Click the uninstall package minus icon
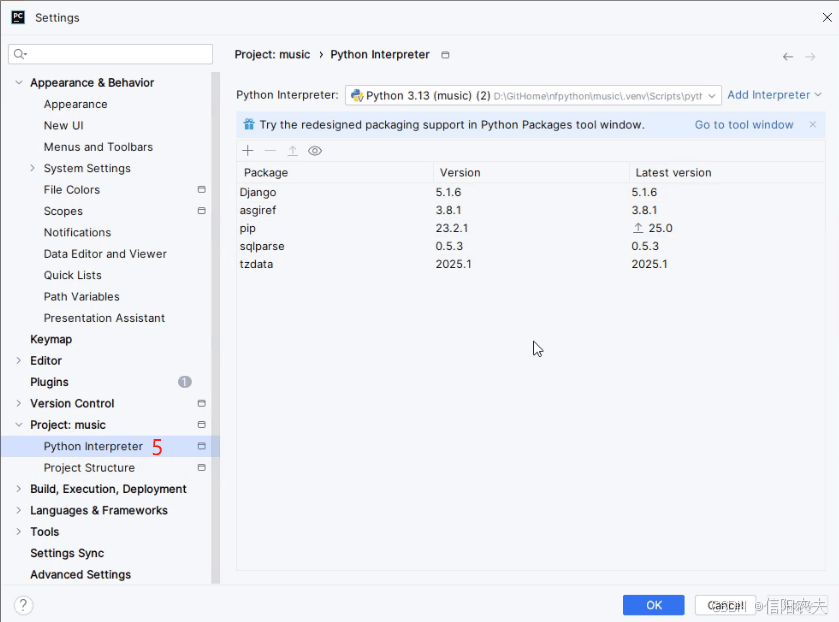839x622 pixels. point(270,151)
